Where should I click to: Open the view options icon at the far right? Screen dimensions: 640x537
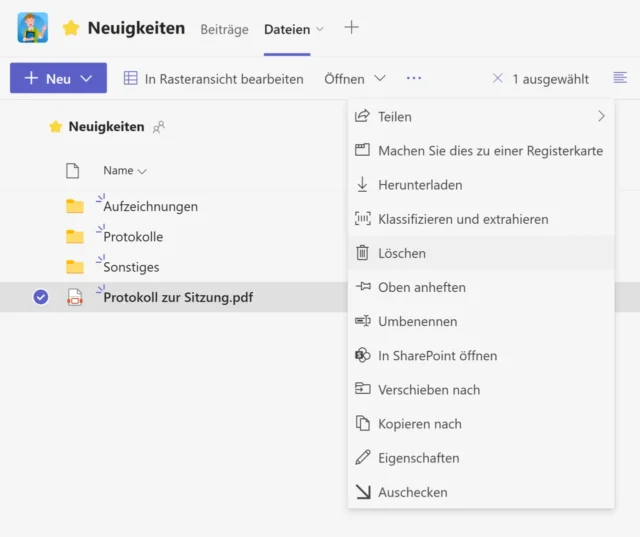click(620, 78)
